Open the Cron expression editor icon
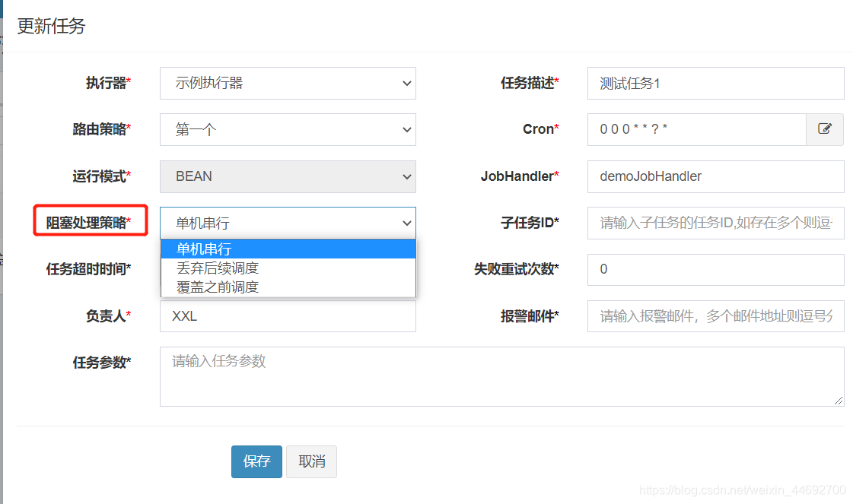Image resolution: width=853 pixels, height=504 pixels. click(825, 129)
